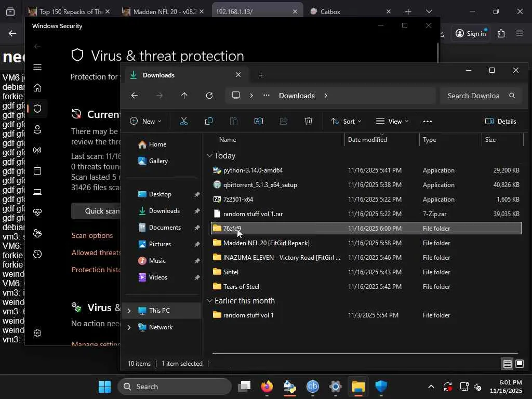Screen dimensions: 532x399
Task: Go back in File Explorer navigation
Action: (x=135, y=96)
